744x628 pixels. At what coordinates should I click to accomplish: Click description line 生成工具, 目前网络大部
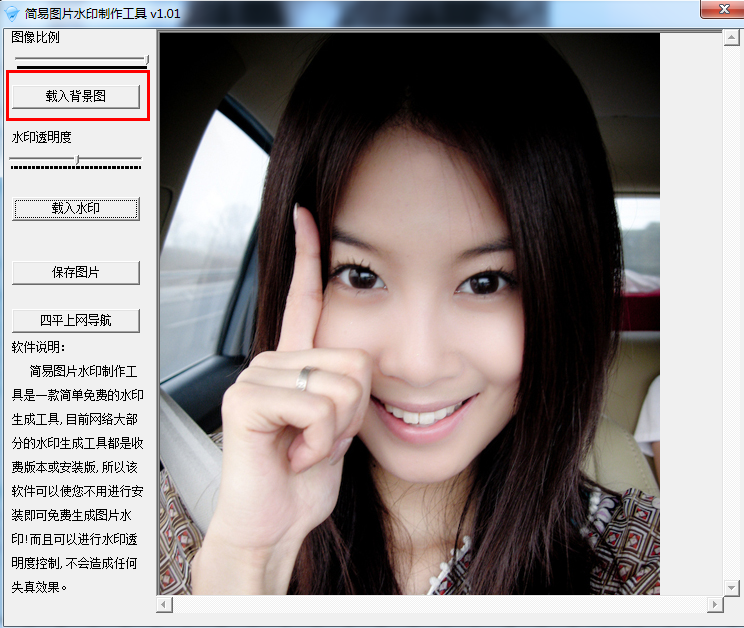click(75, 419)
